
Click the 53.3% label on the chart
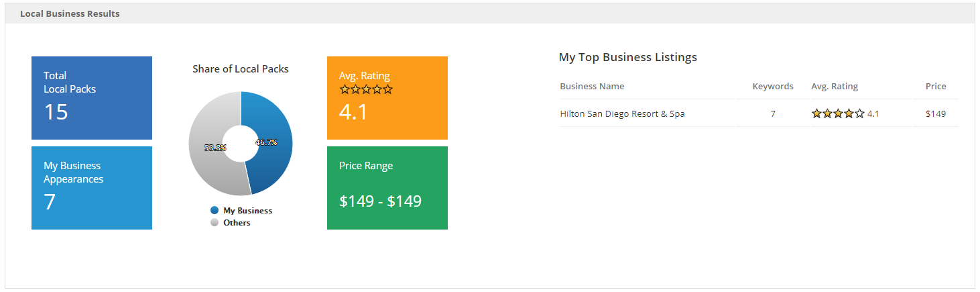click(x=215, y=147)
